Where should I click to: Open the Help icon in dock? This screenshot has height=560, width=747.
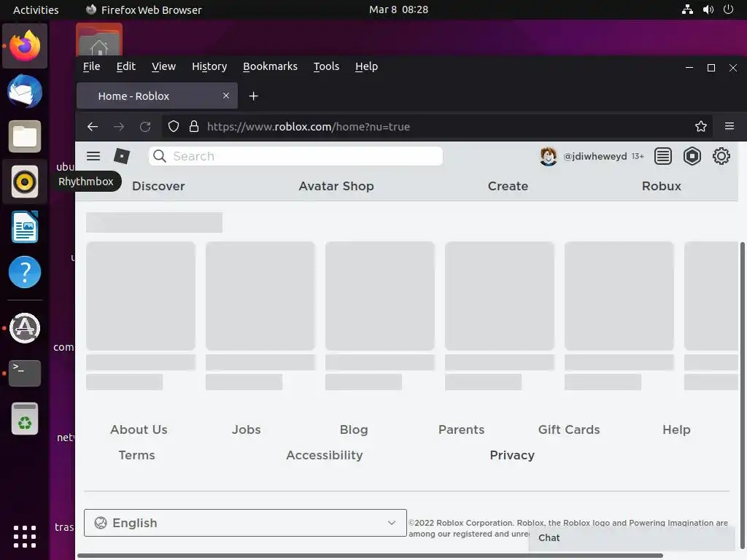[x=25, y=273]
